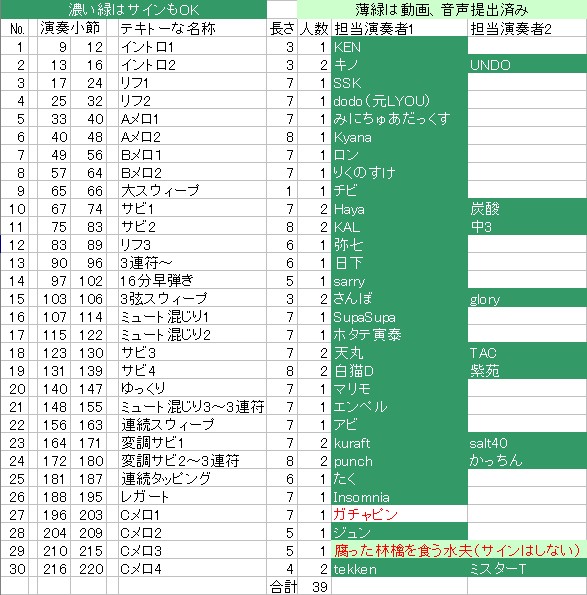Screen dimensions: 587x595
Task: Click the Kyana performer cell
Action: [x=399, y=136]
